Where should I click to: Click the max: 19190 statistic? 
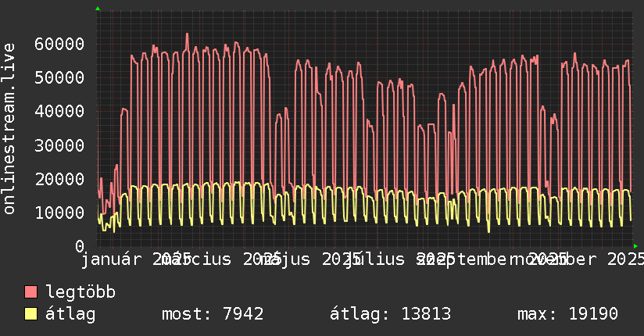click(567, 314)
